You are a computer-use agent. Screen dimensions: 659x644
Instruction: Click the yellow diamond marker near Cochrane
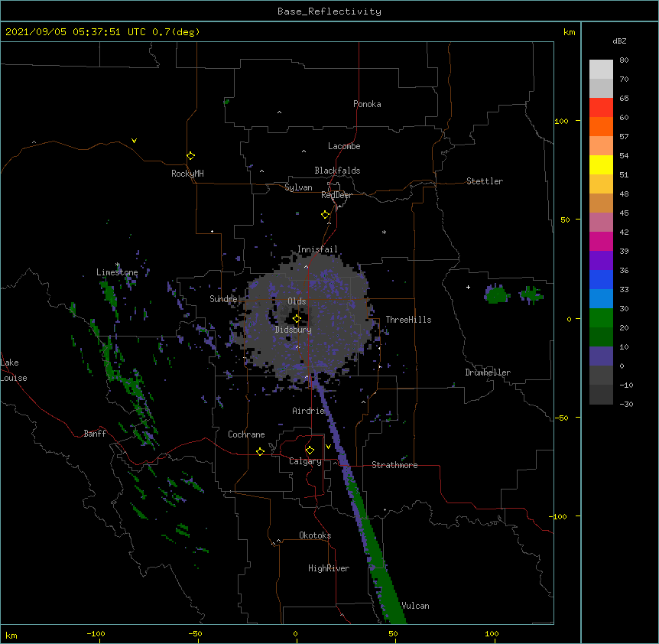point(260,451)
